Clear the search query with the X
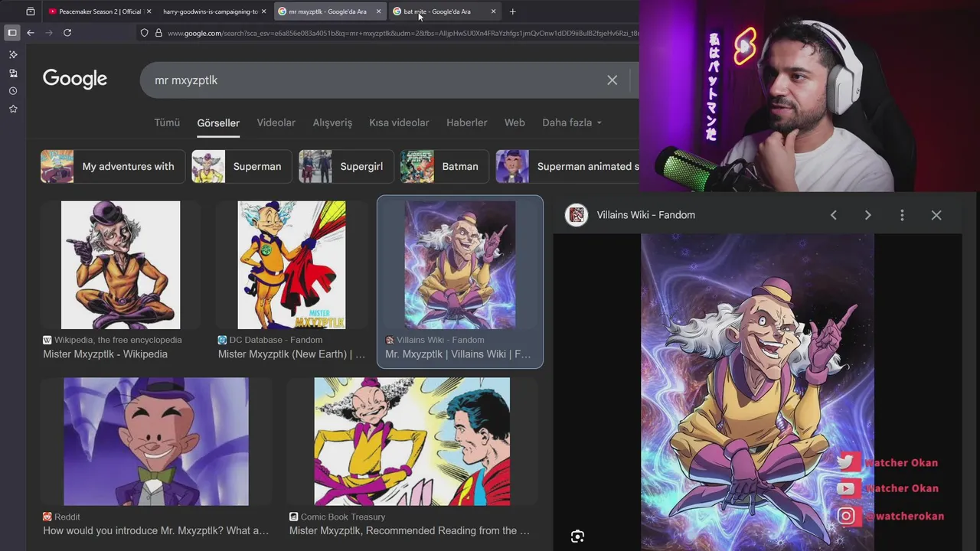980x551 pixels. (612, 80)
